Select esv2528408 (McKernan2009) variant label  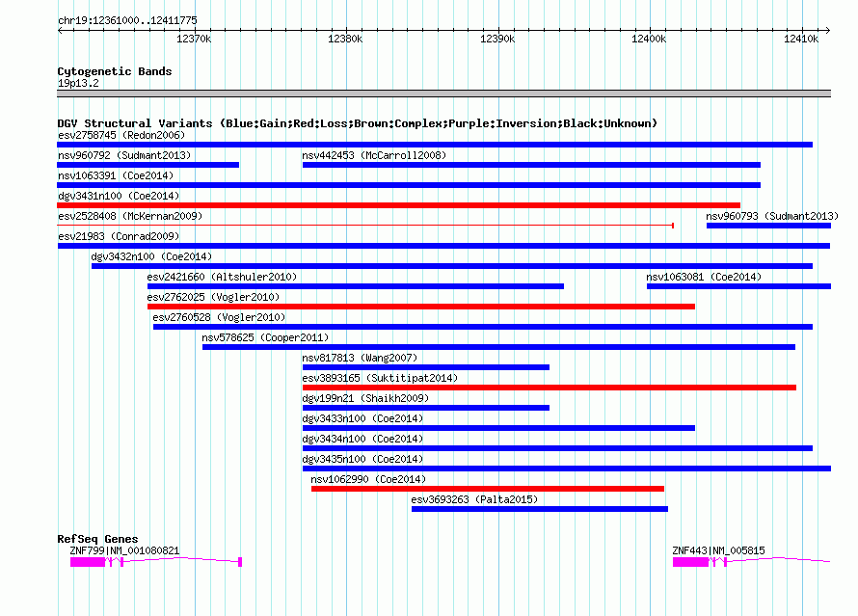click(130, 216)
